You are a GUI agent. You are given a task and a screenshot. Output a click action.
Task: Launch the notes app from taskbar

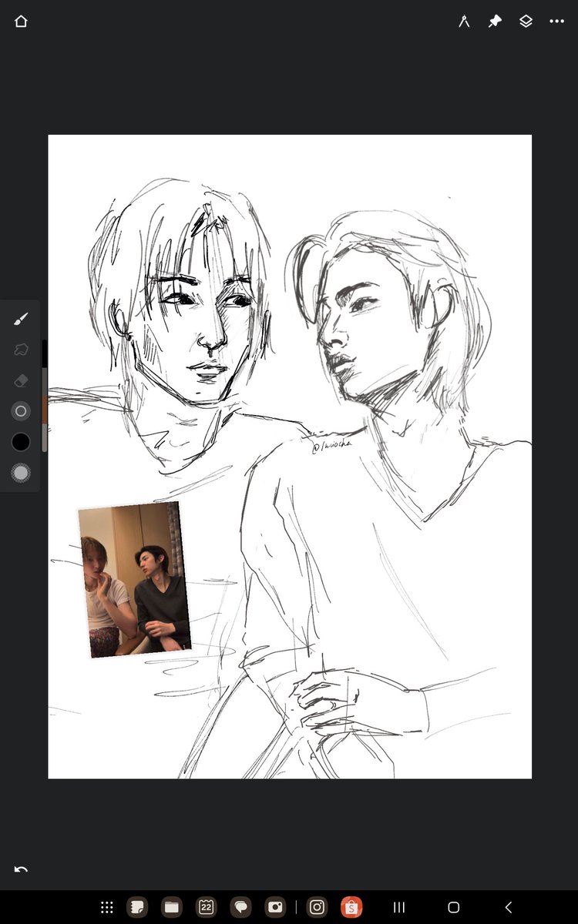tap(137, 907)
